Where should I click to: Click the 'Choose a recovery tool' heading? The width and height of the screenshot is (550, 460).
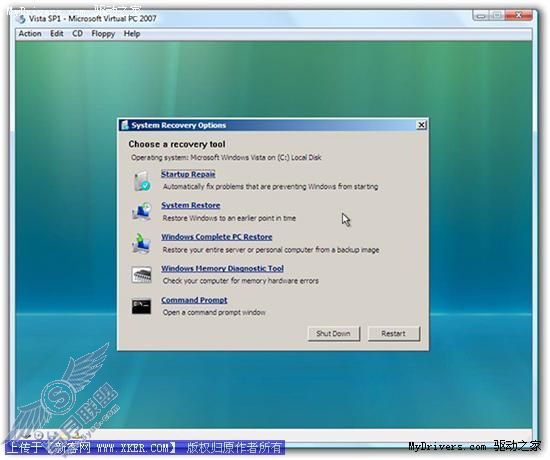177,144
